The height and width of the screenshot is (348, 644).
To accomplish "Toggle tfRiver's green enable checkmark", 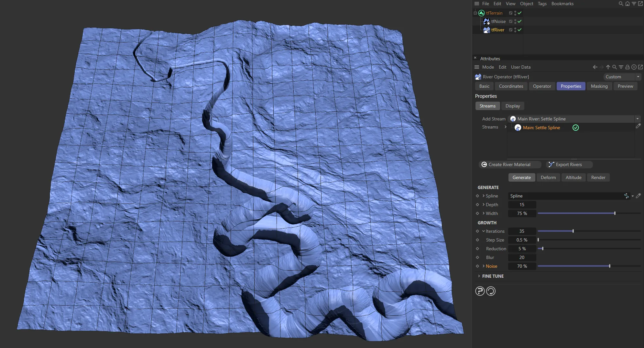I will point(519,30).
